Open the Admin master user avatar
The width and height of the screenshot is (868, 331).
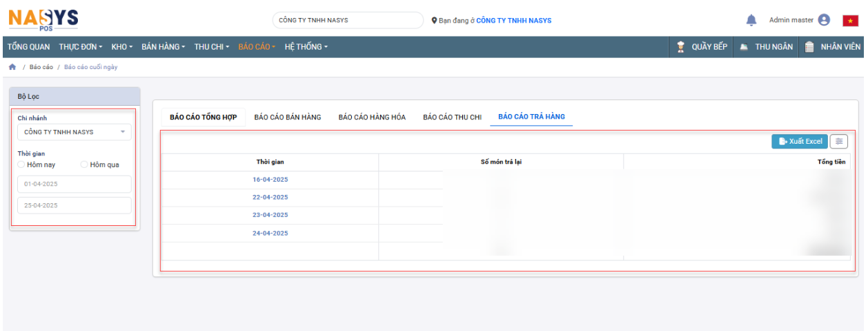[x=824, y=21]
